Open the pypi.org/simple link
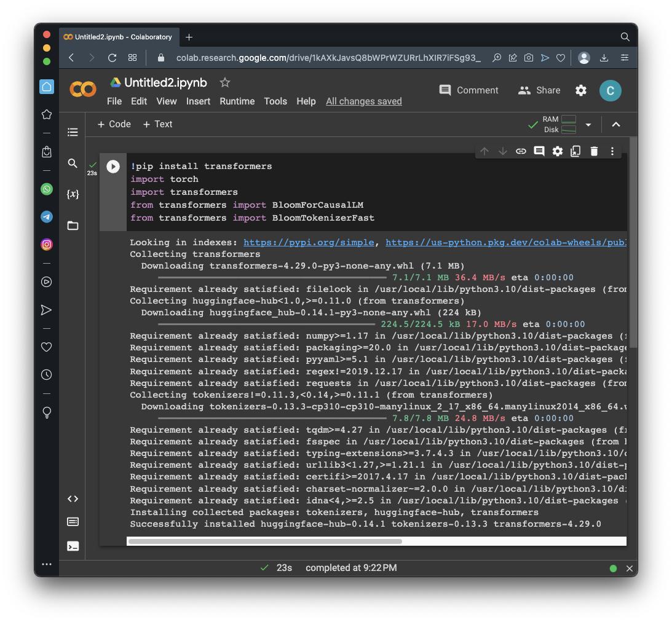Viewport: 672px width, 622px height. click(309, 242)
